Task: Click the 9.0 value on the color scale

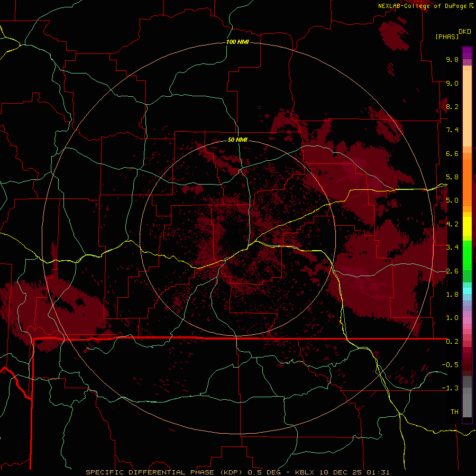Action: click(x=452, y=83)
